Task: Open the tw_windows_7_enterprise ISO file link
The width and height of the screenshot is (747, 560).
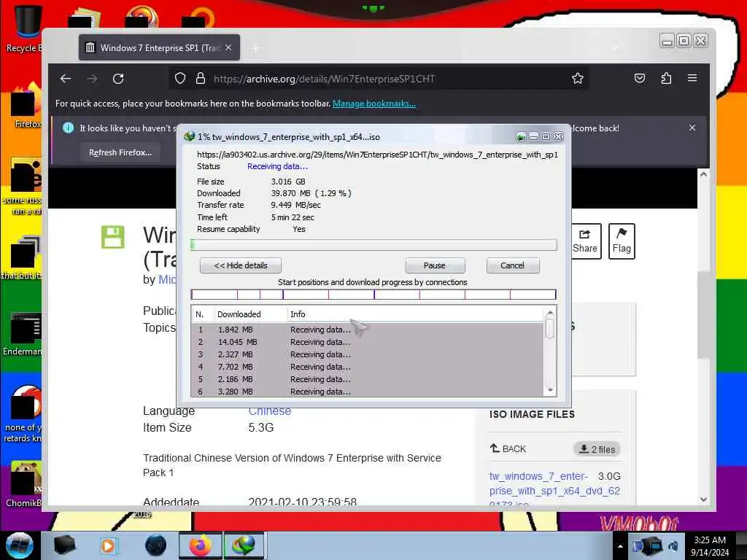Action: point(554,489)
